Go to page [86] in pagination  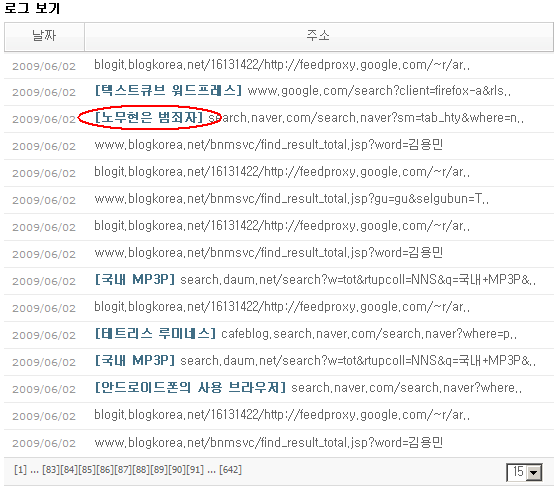click(x=105, y=470)
